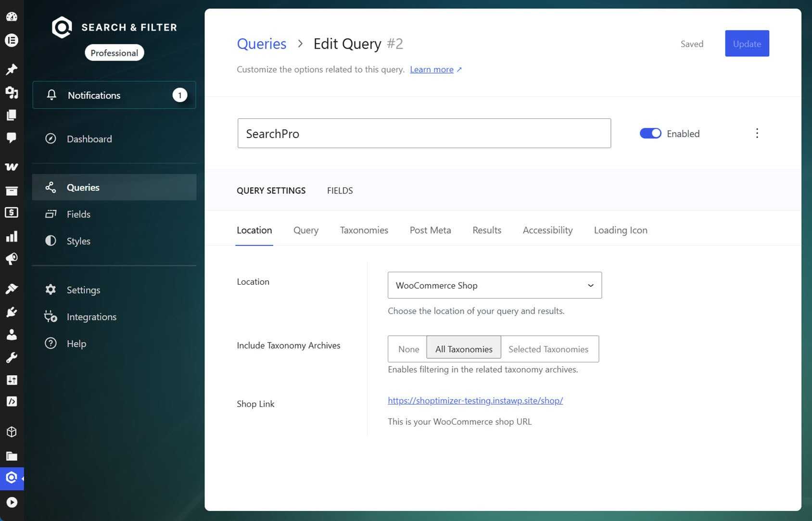
Task: Open the Location dropdown
Action: click(x=495, y=285)
